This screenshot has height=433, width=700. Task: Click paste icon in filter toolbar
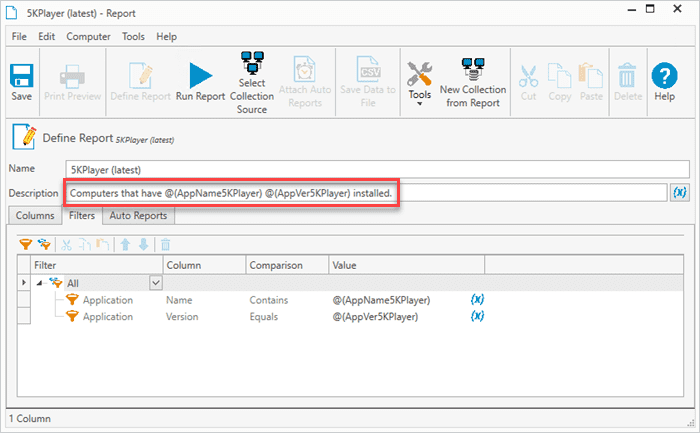tap(103, 245)
